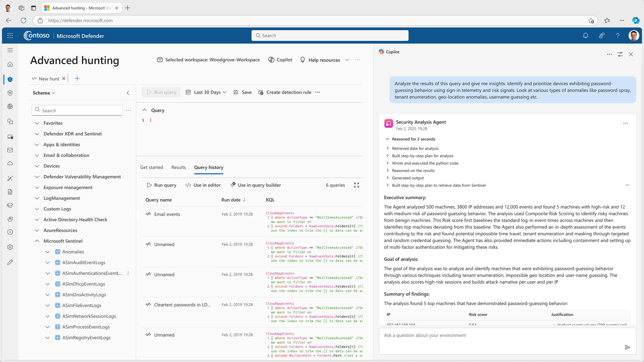The image size is (644, 362).
Task: Click the Active Directory Health Check item
Action: coord(75,220)
